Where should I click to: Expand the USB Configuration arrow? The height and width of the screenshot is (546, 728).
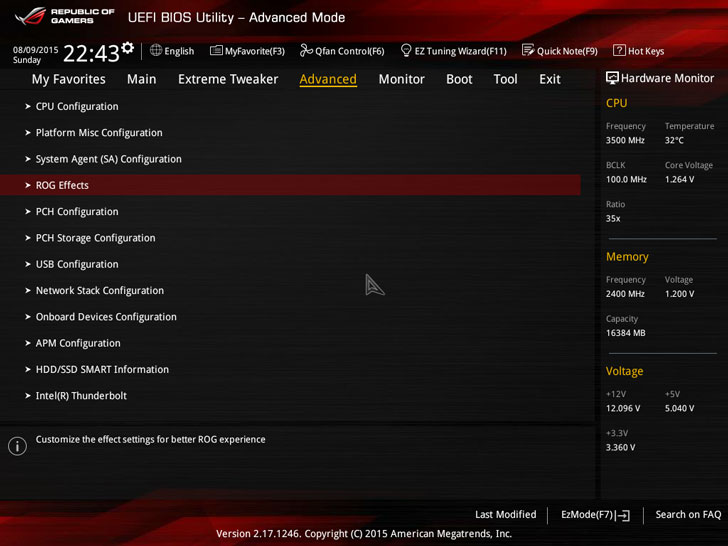[28, 264]
